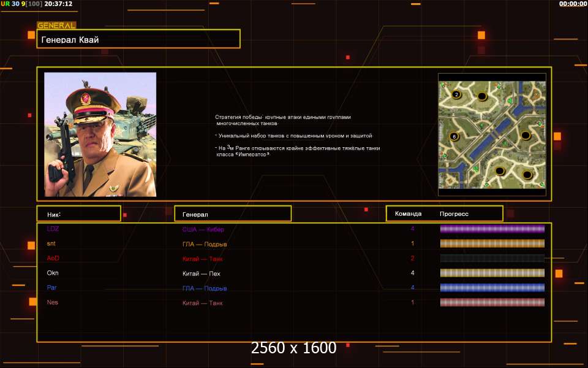This screenshot has width=588, height=368.
Task: Click the purple progress bar for LDZ
Action: click(x=492, y=229)
